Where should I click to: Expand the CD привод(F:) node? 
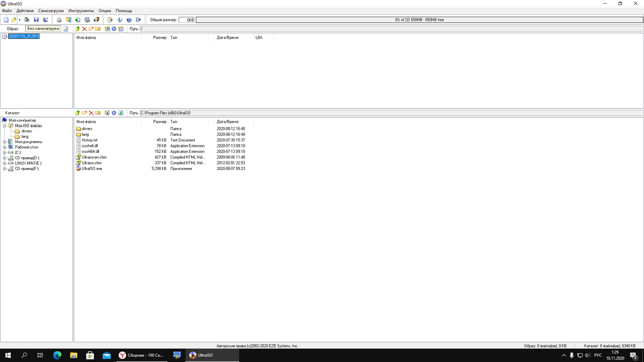[4, 168]
